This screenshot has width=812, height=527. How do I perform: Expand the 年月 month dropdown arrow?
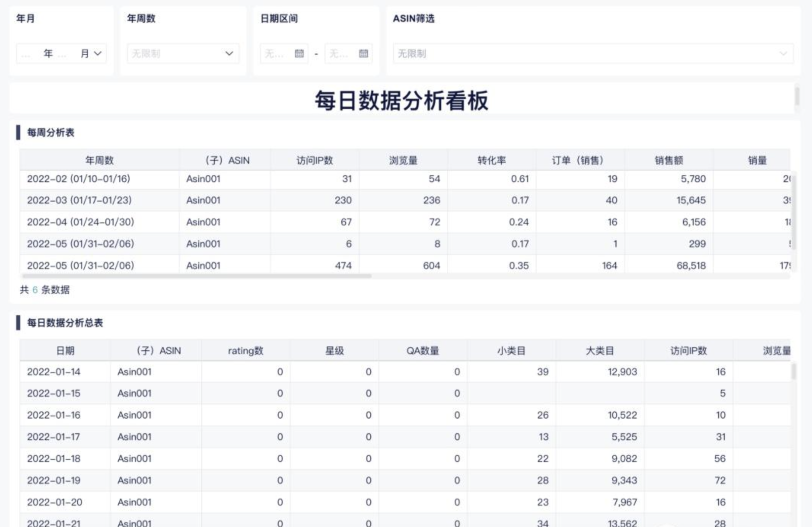click(x=98, y=53)
